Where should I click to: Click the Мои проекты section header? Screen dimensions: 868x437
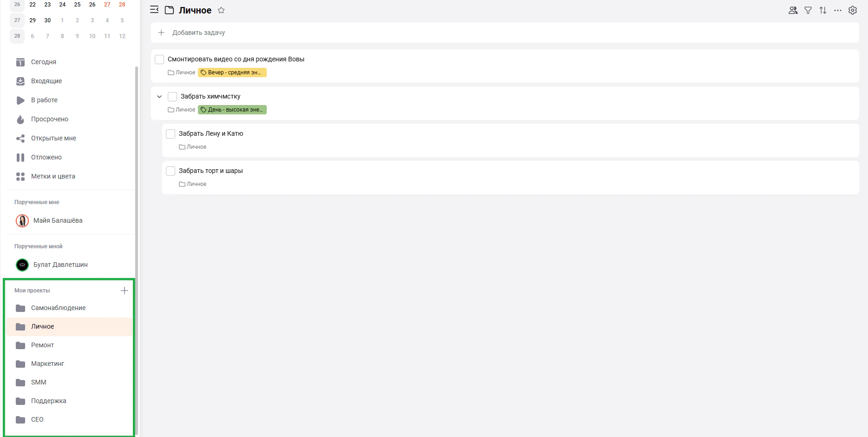pos(32,291)
